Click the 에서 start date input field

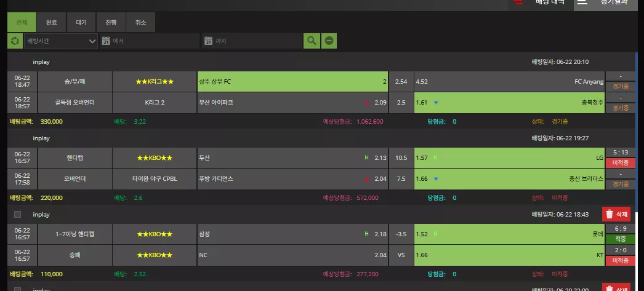(x=150, y=41)
